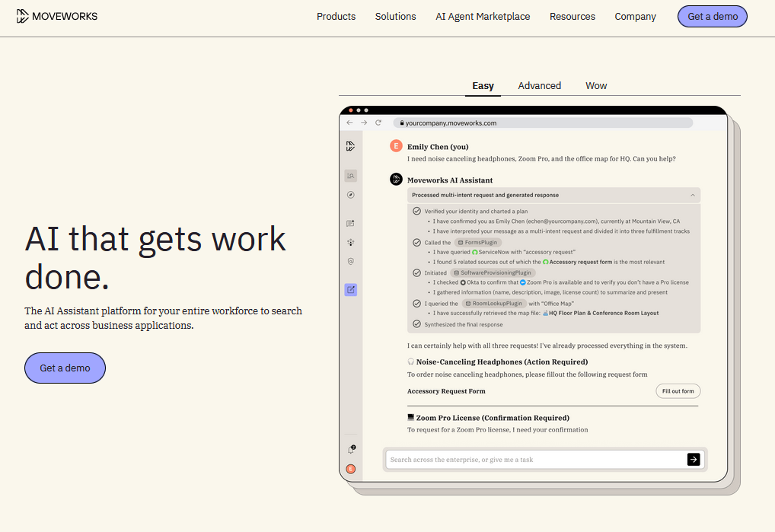Click the header Get a demo button
The height and width of the screenshot is (532, 775).
(x=713, y=16)
